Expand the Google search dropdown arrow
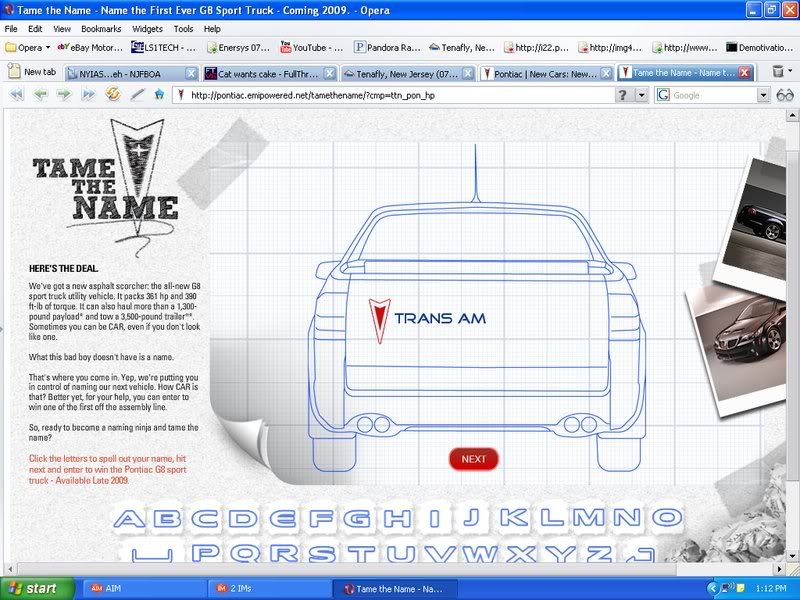Viewport: 800px width, 600px height. point(763,95)
